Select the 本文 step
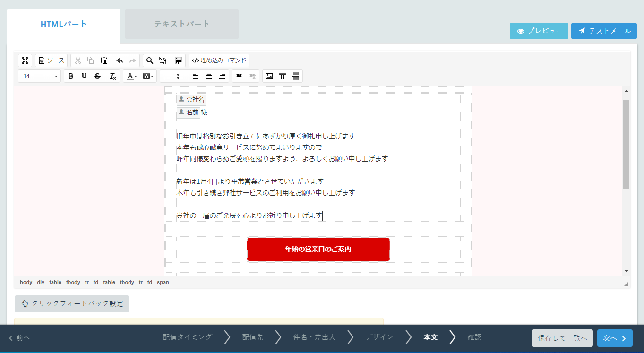 [430, 337]
